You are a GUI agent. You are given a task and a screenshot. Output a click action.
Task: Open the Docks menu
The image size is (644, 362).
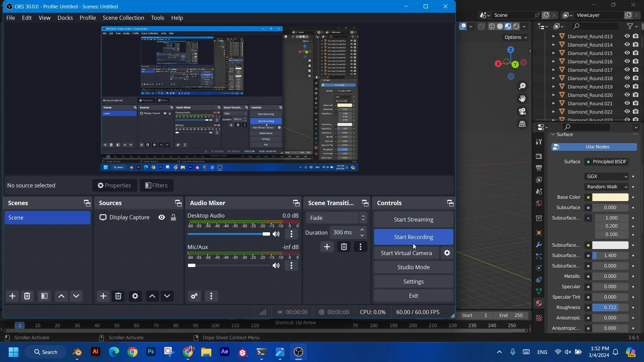point(65,18)
